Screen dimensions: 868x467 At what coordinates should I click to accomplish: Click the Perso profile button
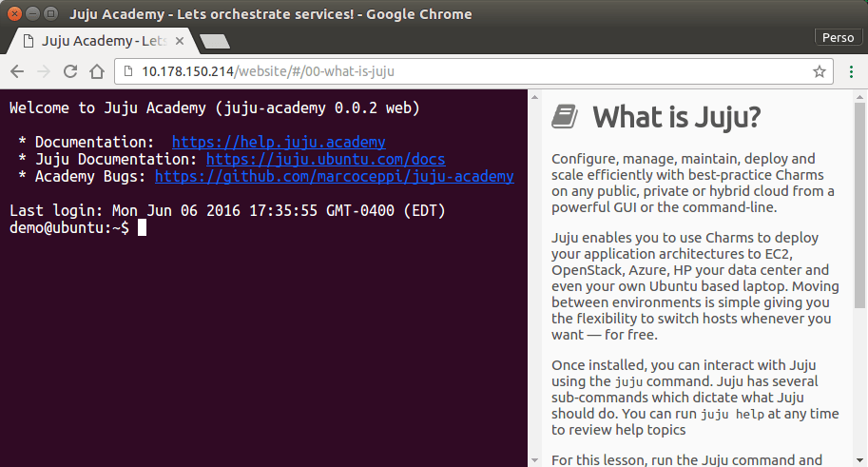[837, 37]
